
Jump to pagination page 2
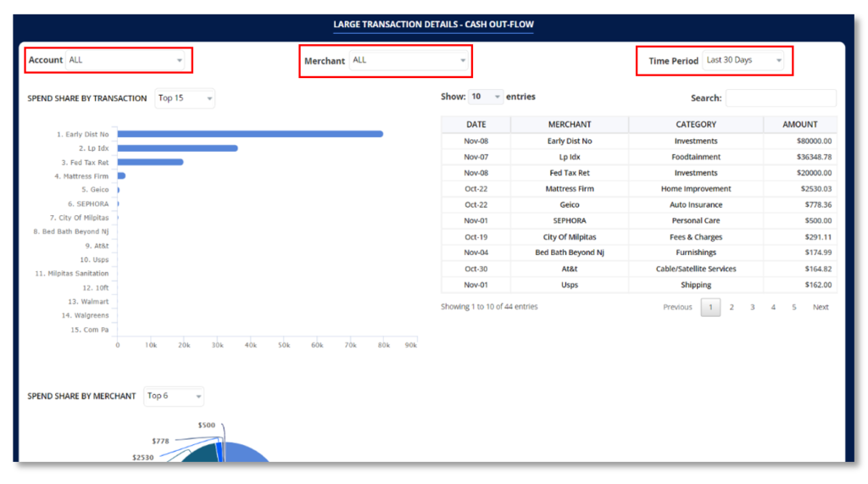(x=732, y=307)
